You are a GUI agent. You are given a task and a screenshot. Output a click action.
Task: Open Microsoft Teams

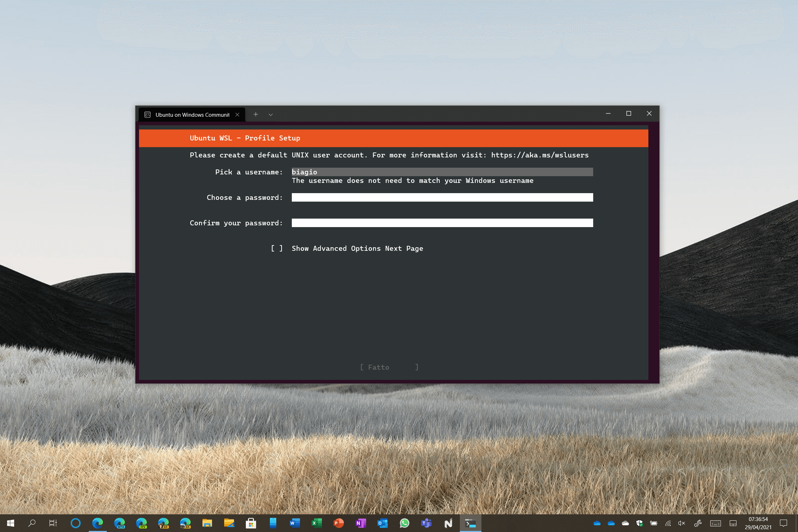427,523
